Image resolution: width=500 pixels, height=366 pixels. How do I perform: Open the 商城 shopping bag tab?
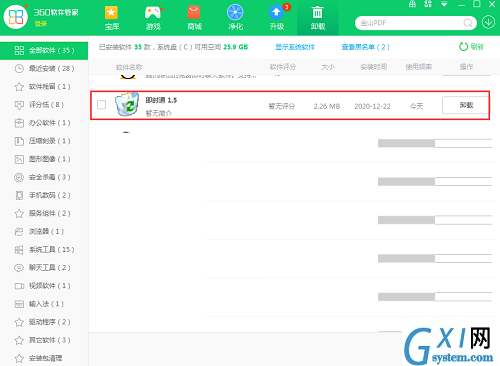click(x=194, y=18)
